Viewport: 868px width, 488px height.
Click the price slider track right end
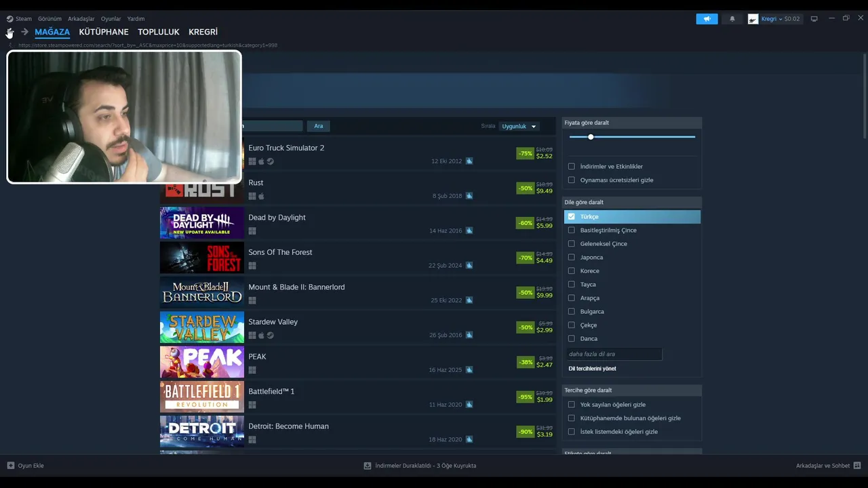click(693, 137)
